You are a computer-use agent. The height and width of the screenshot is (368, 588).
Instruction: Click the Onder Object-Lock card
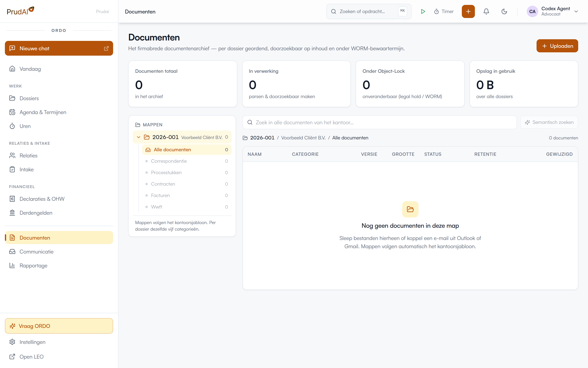(x=410, y=84)
